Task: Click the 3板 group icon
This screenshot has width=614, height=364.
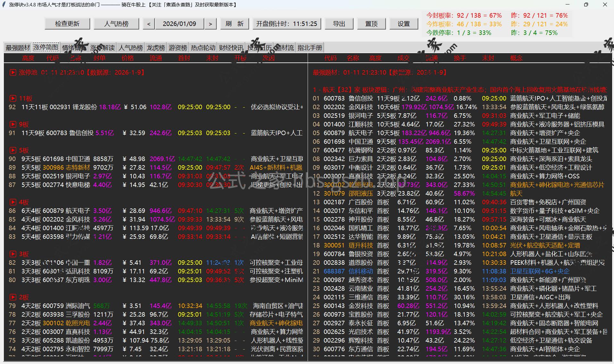Action: [x=13, y=254]
